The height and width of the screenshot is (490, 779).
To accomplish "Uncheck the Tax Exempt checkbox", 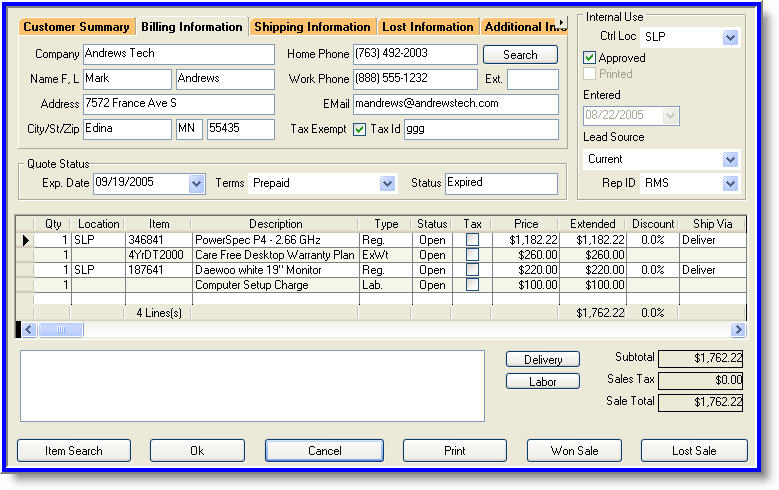I will (360, 129).
